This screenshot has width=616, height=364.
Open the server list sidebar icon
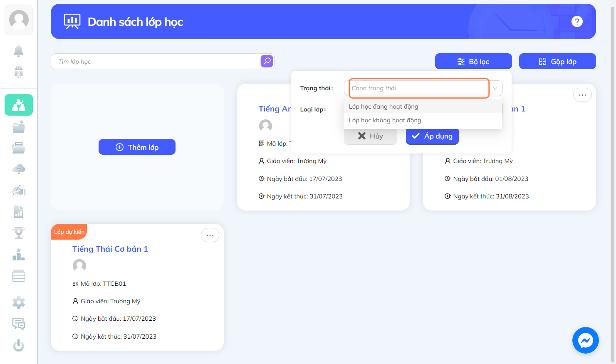point(19,276)
